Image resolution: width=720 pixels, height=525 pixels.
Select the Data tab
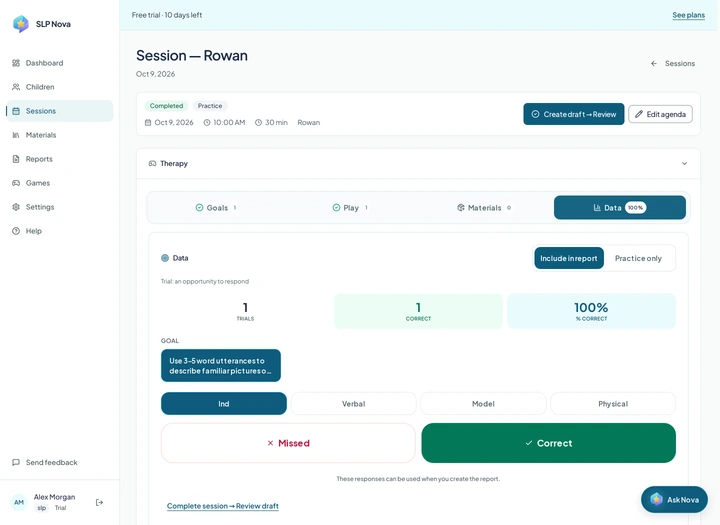coord(620,208)
